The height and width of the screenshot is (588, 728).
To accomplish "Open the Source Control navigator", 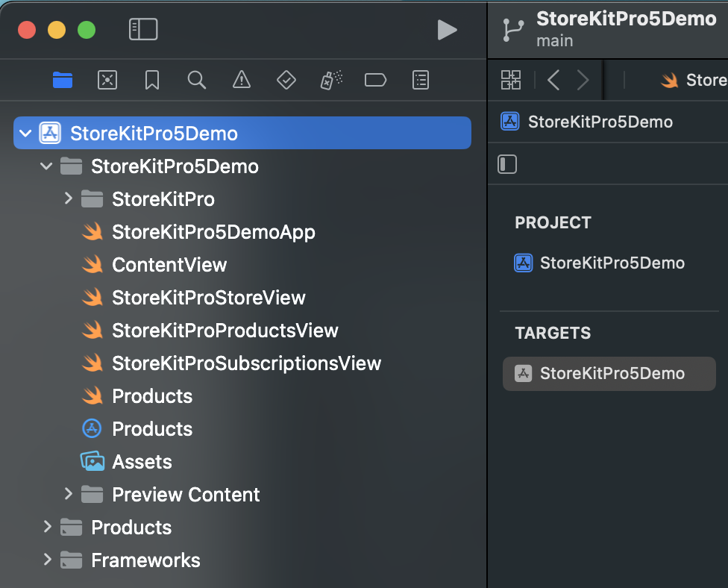I will (107, 80).
